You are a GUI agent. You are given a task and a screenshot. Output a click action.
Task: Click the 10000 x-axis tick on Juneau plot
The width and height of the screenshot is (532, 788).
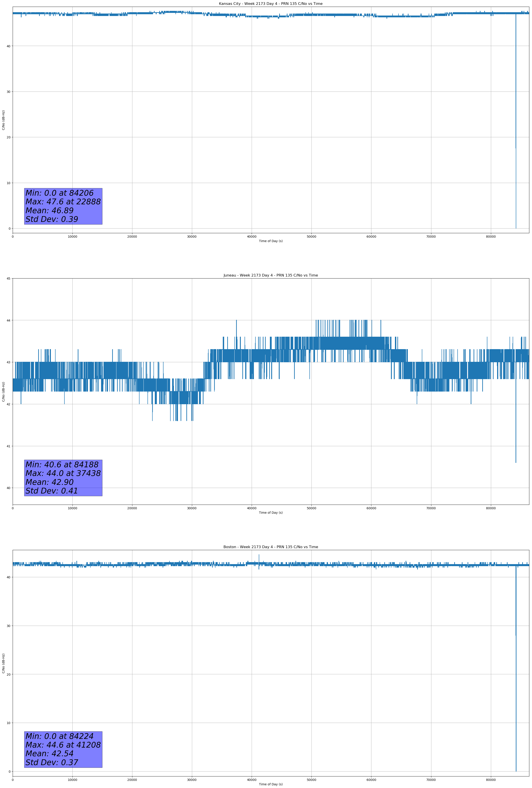coord(72,508)
